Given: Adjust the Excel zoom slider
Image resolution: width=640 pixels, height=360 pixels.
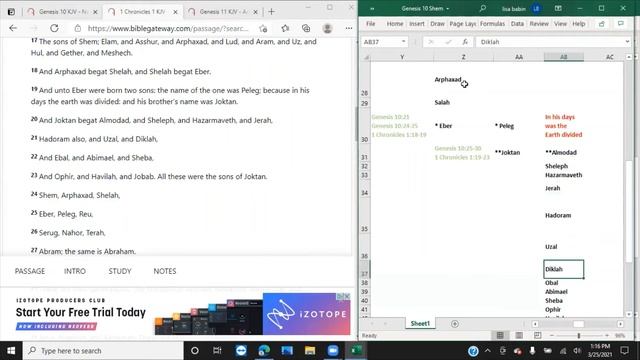Looking at the screenshot, I should tap(579, 336).
